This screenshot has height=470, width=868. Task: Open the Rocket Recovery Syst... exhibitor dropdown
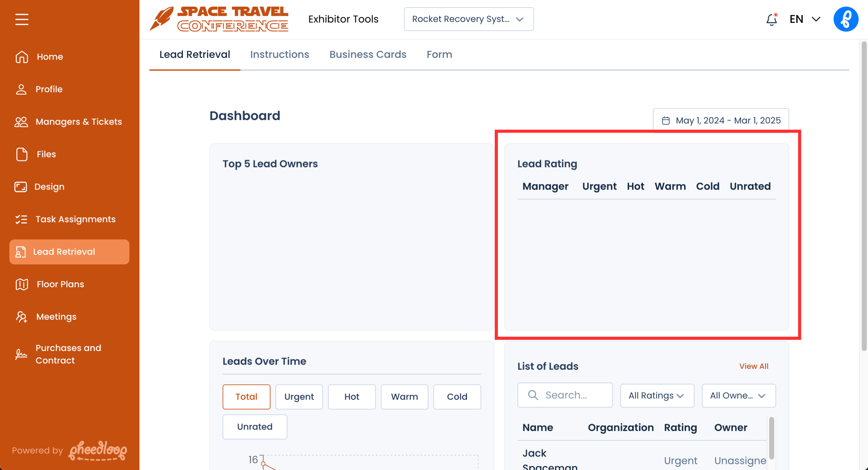[469, 19]
